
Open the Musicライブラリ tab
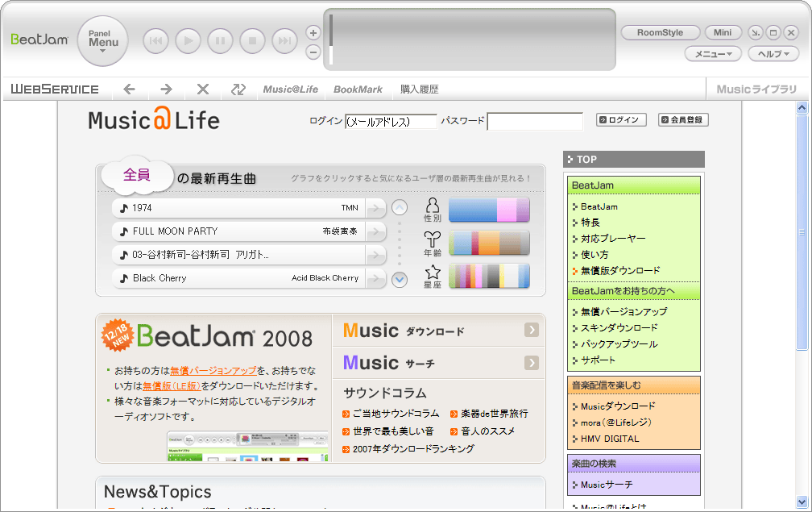[756, 89]
